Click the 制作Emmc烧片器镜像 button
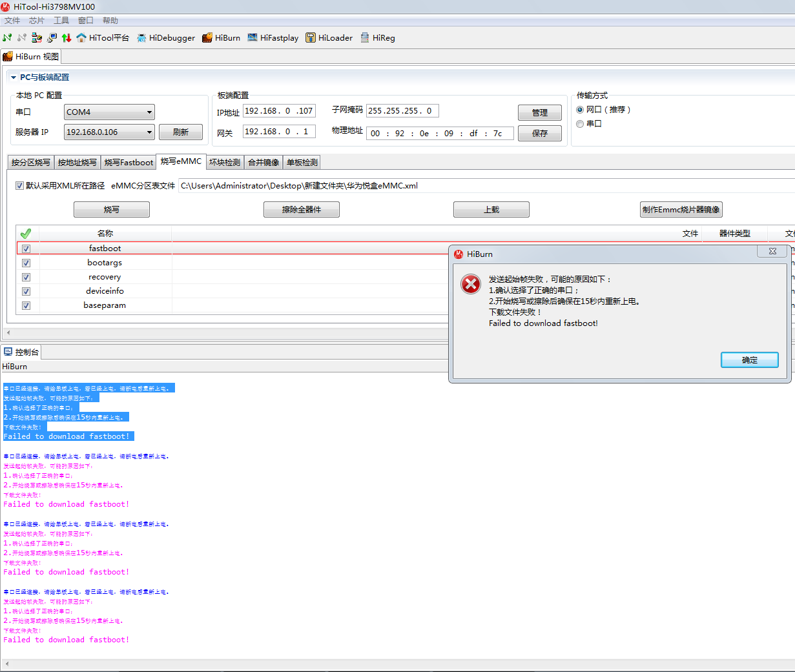 (681, 210)
